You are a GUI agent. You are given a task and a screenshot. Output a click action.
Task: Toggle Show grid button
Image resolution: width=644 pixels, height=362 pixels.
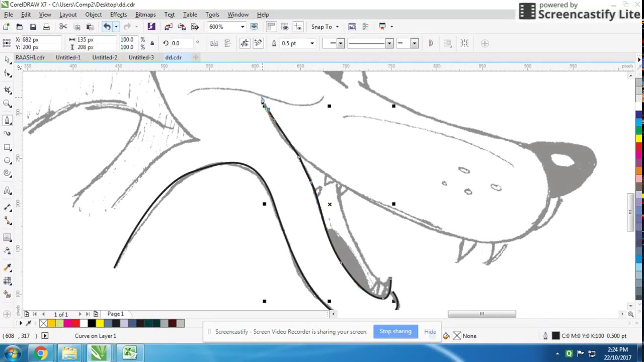(285, 27)
